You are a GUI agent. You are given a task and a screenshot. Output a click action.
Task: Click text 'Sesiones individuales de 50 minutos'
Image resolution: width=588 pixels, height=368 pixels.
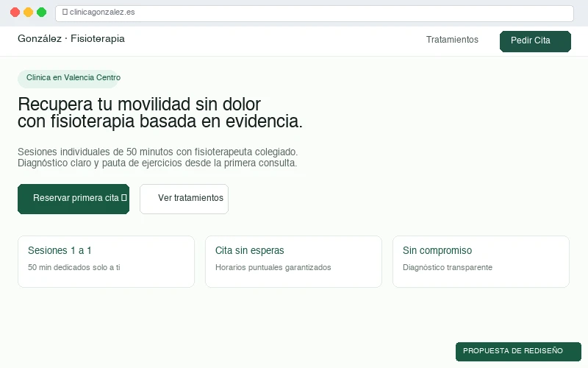tap(96, 152)
